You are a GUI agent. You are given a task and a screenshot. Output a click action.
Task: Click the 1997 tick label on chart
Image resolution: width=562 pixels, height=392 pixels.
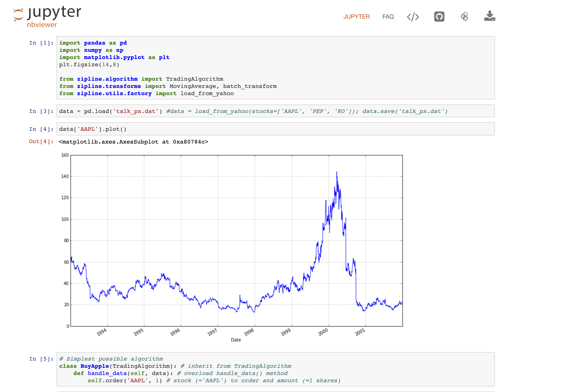click(x=212, y=332)
